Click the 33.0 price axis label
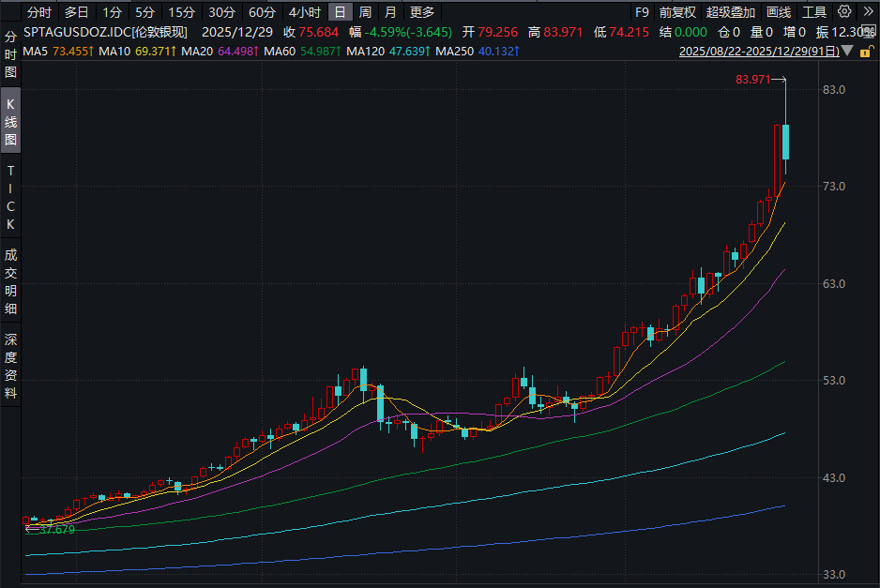 pos(834,575)
